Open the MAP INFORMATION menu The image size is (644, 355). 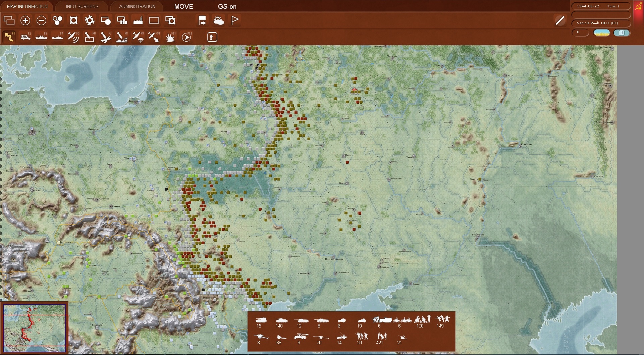coord(26,6)
